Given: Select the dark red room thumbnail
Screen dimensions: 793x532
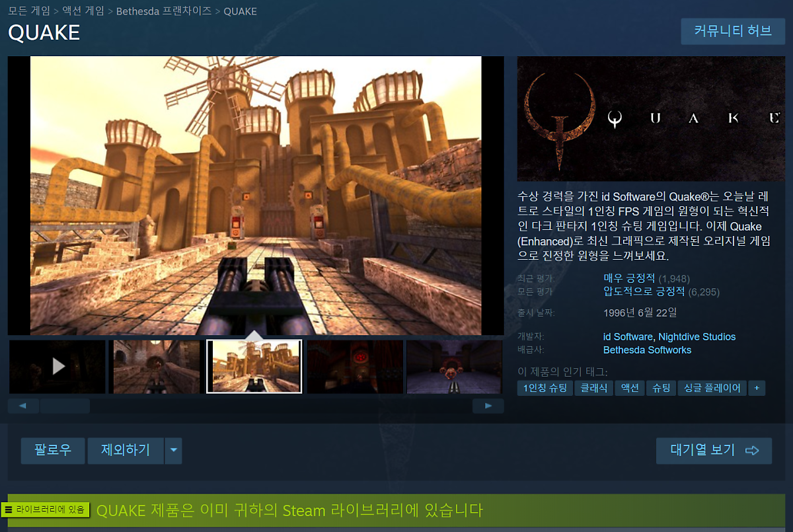Looking at the screenshot, I should coord(355,367).
